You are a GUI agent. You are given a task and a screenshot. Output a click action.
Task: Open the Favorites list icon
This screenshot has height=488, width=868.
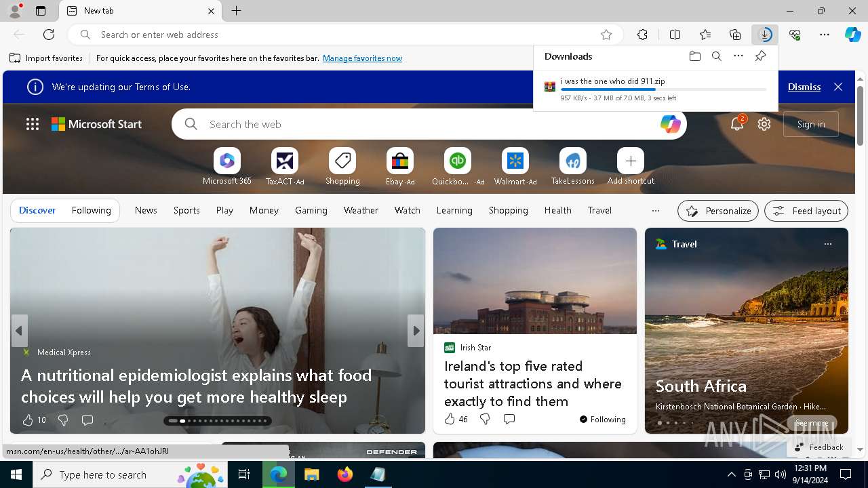705,35
